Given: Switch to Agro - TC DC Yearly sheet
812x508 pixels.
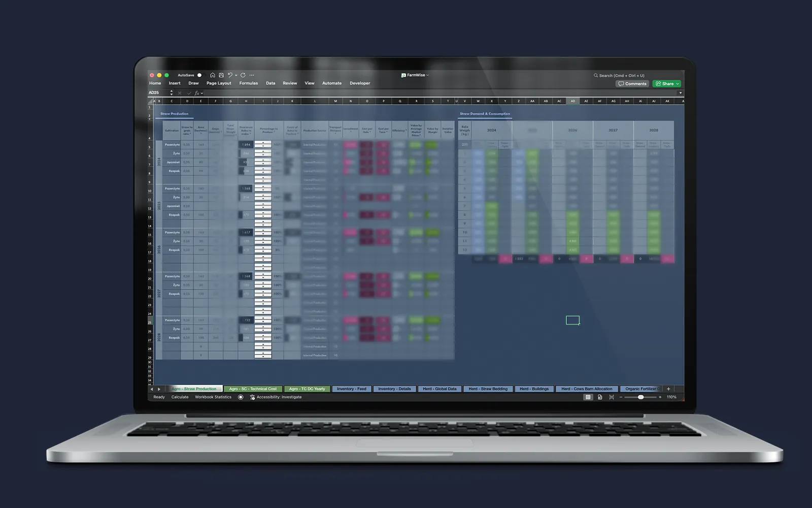Looking at the screenshot, I should click(307, 389).
